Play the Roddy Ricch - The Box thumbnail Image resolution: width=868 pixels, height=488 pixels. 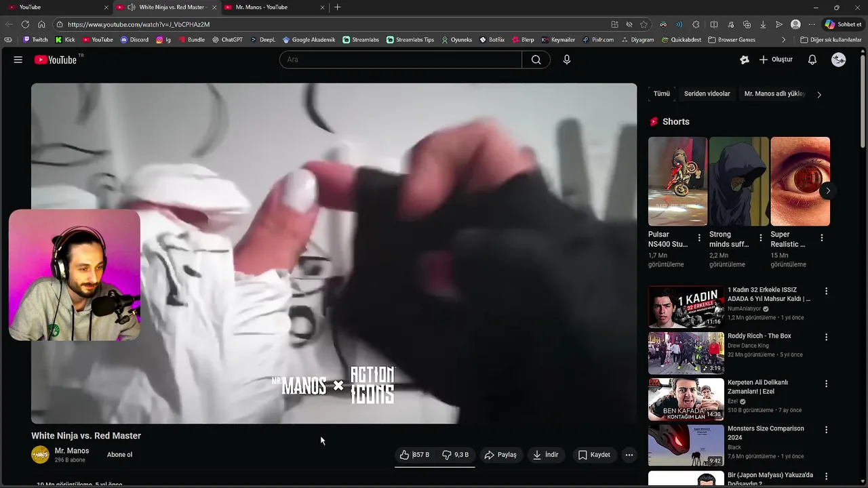pos(686,353)
